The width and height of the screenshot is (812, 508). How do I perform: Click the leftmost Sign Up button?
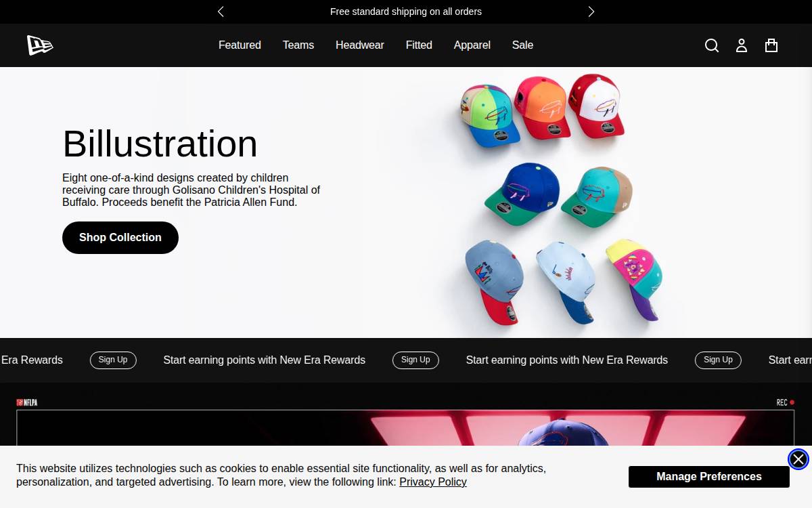(x=113, y=360)
